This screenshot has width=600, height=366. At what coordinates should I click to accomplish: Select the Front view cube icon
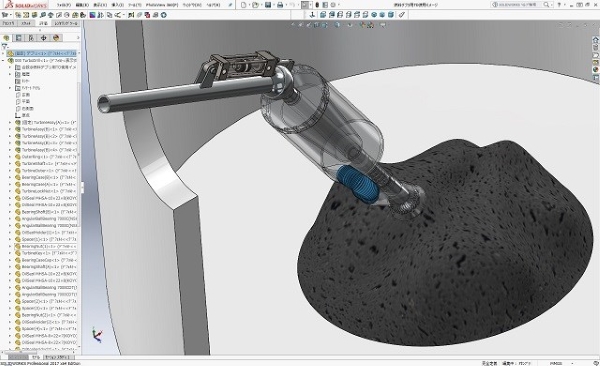[323, 15]
